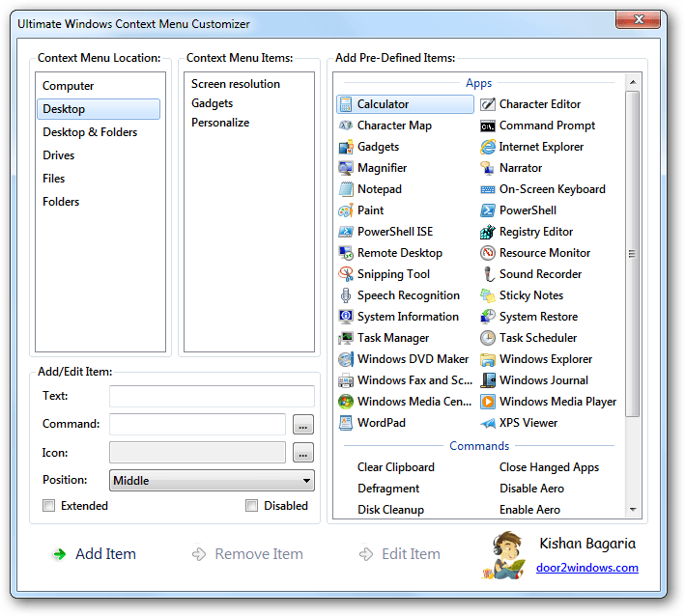Click the Icon path field
The image size is (685, 616).
coord(197,453)
